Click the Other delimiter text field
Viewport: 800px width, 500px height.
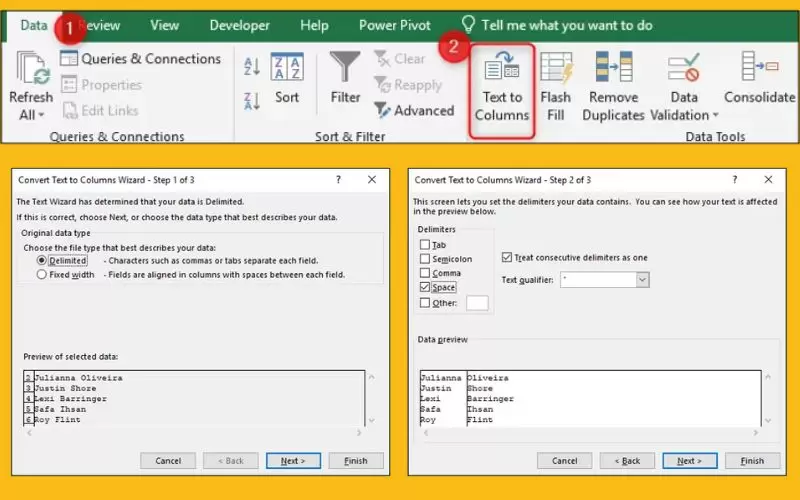pyautogui.click(x=477, y=303)
